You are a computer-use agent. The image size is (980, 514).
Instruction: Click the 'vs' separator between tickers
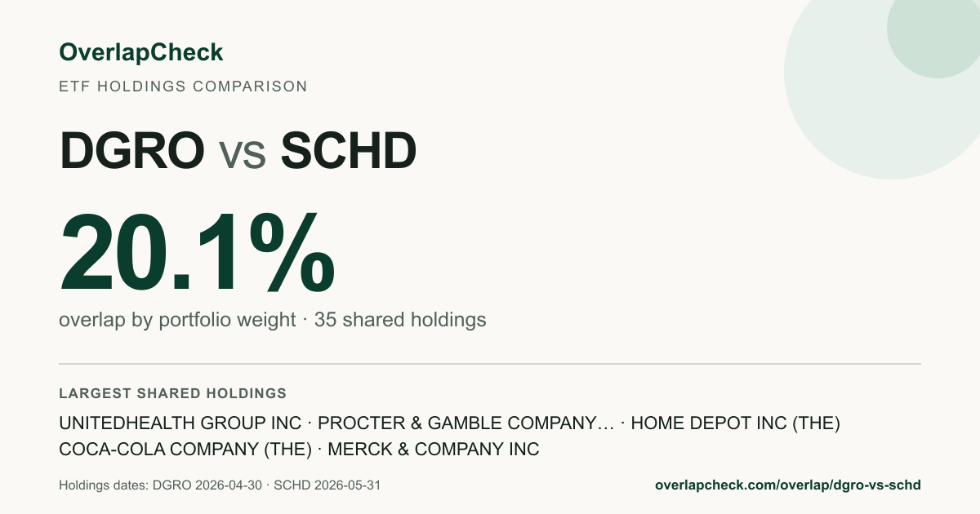pyautogui.click(x=243, y=155)
